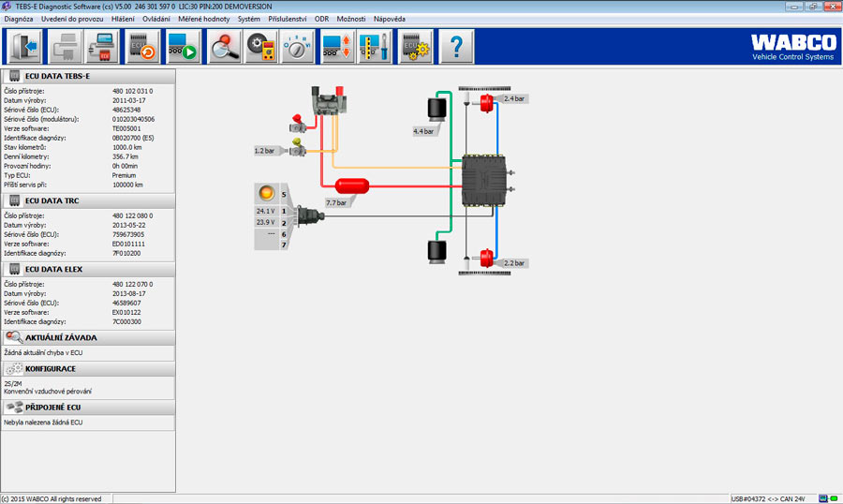Click the blue question mark help icon
Viewport: 843px width, 504px height.
pyautogui.click(x=456, y=47)
